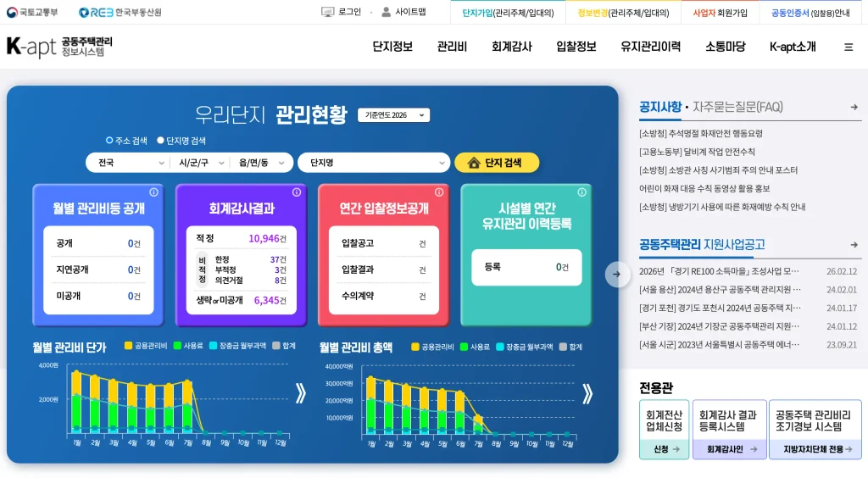Viewport: 868px width, 478px height.
Task: Click 회계전산 업체신청 신청 button
Action: tap(665, 449)
